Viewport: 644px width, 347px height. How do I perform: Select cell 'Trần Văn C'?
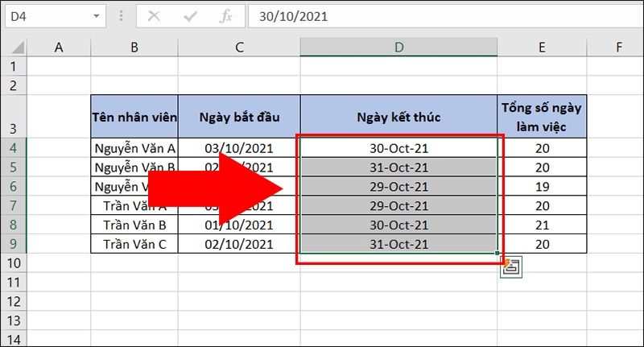point(134,244)
